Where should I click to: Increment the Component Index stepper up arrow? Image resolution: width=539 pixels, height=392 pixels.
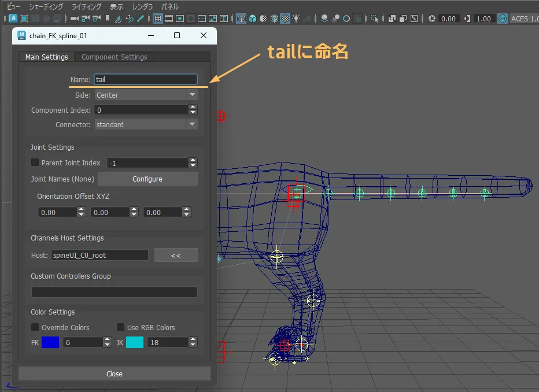pyautogui.click(x=193, y=107)
